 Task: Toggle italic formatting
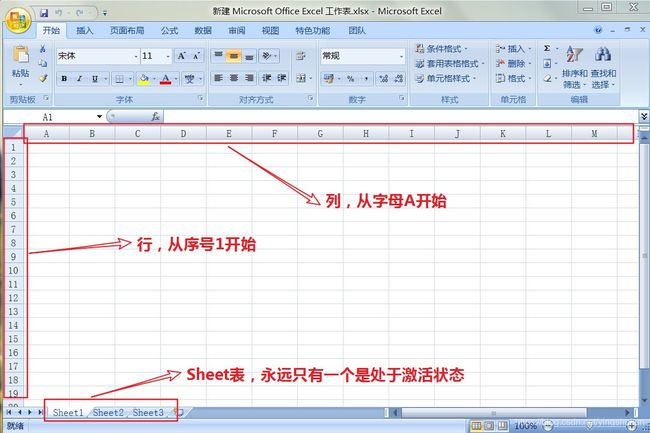(x=79, y=78)
